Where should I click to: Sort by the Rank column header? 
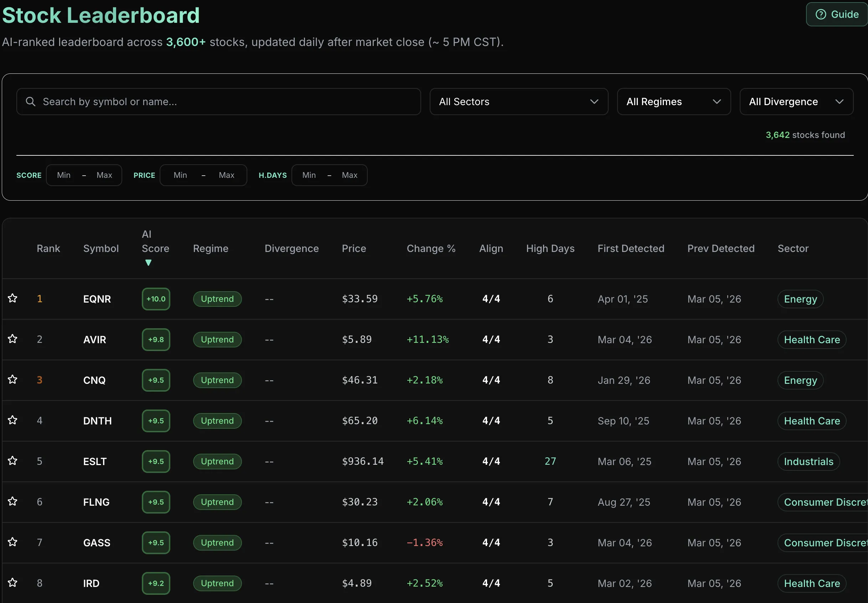pyautogui.click(x=48, y=249)
